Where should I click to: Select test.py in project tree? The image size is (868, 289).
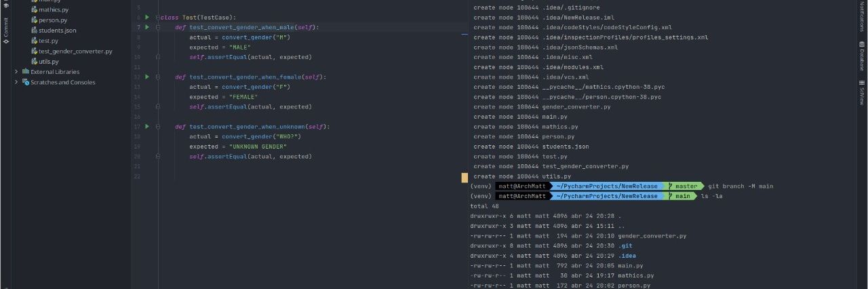[48, 41]
